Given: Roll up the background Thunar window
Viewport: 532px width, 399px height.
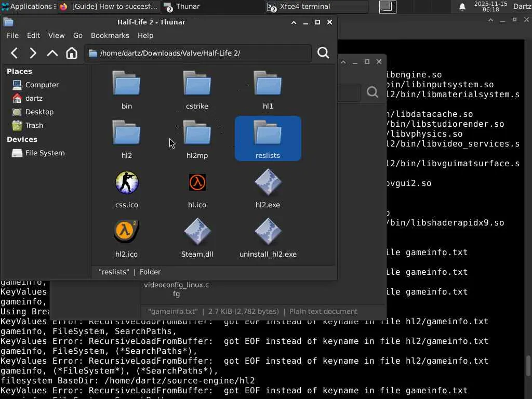Looking at the screenshot, I should coord(343,62).
